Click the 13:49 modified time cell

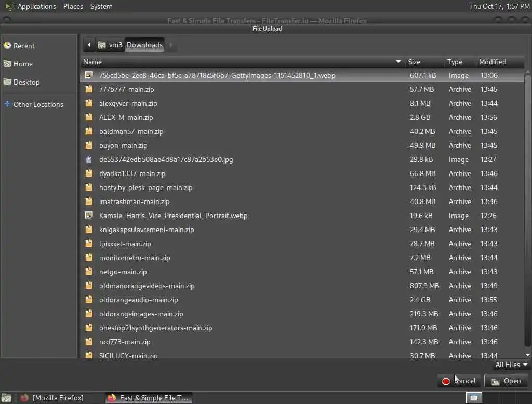489,286
